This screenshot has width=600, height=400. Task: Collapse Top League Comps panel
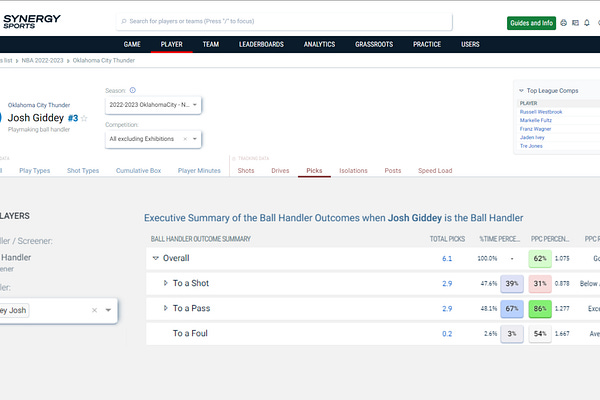coord(521,91)
